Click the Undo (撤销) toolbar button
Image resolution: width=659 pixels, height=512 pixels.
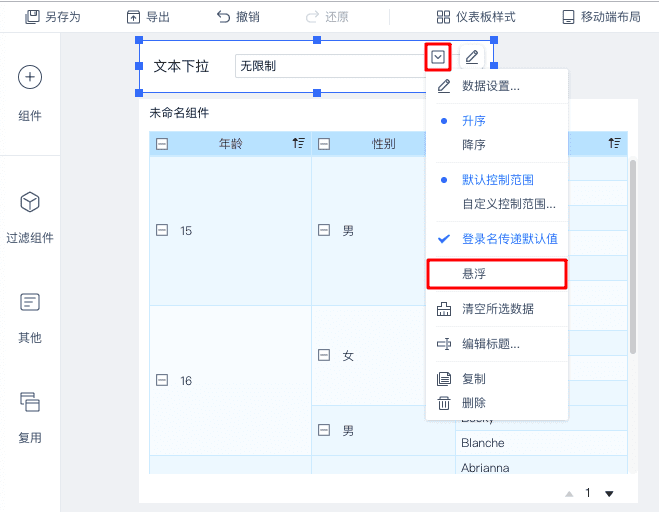point(238,17)
